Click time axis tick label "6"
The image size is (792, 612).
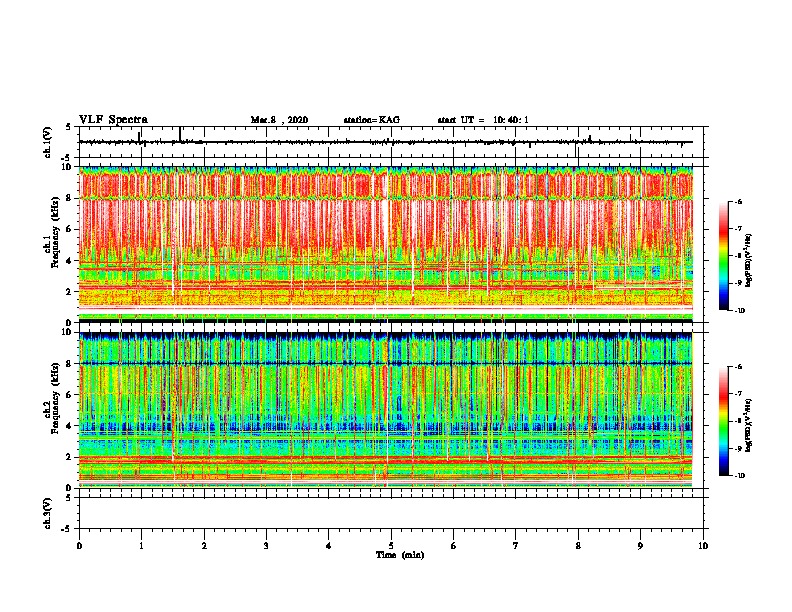point(454,546)
